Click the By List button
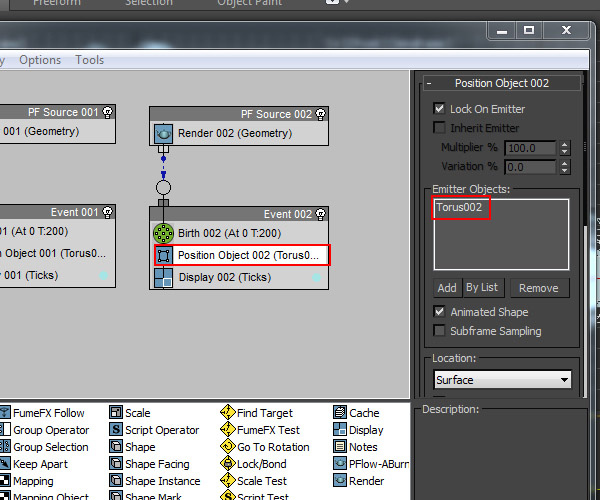This screenshot has height=500, width=600. point(483,288)
